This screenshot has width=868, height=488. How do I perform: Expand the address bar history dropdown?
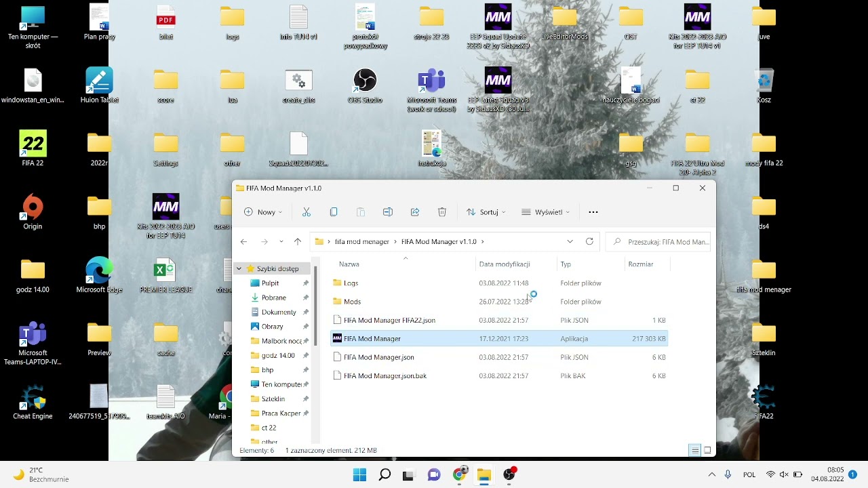570,242
